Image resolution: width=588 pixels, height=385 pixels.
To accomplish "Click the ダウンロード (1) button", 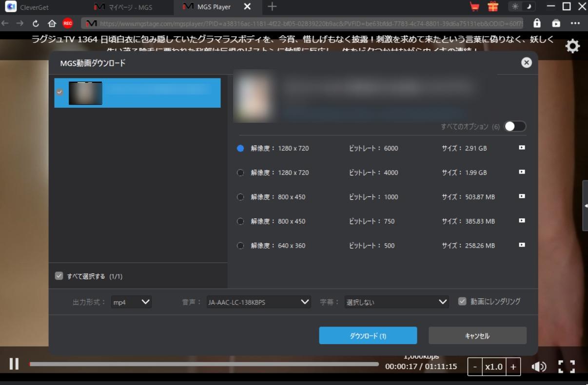I will tap(368, 335).
